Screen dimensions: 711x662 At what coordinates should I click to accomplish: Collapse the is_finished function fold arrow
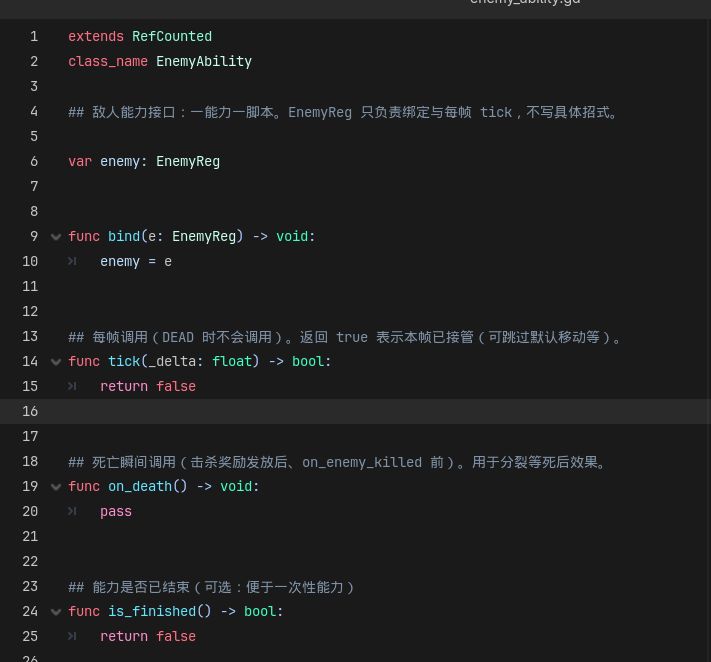(x=56, y=612)
